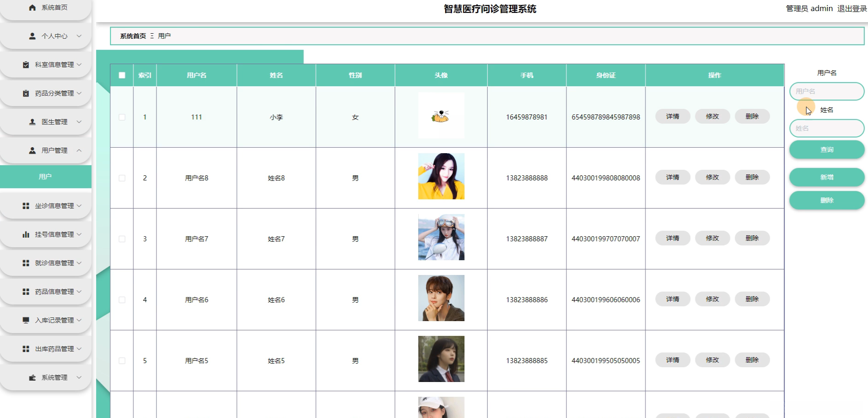Click phone number 16459878981
868x418 pixels.
coord(527,117)
